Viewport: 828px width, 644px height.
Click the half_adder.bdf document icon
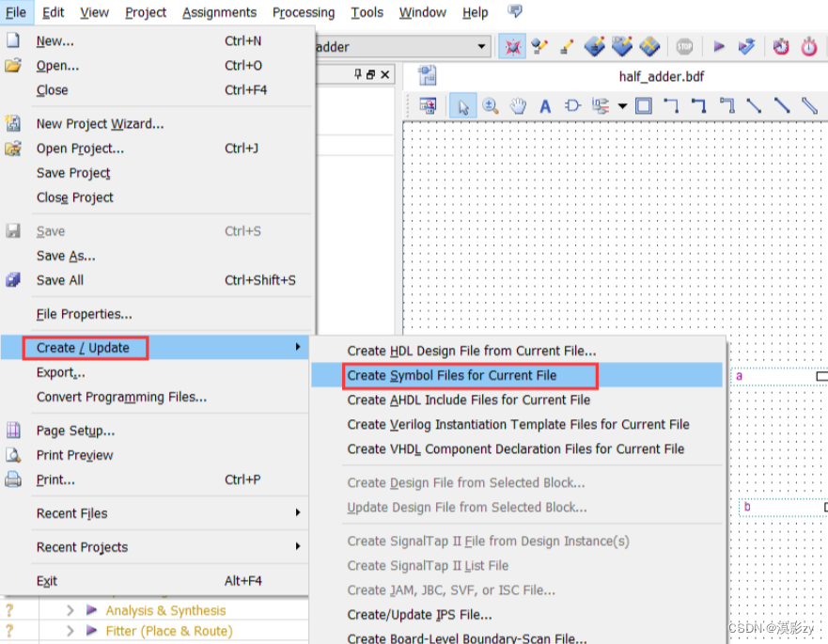[x=428, y=75]
